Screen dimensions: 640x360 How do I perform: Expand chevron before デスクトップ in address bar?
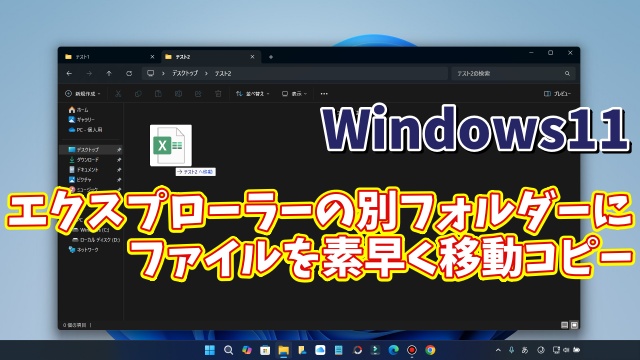tap(163, 73)
